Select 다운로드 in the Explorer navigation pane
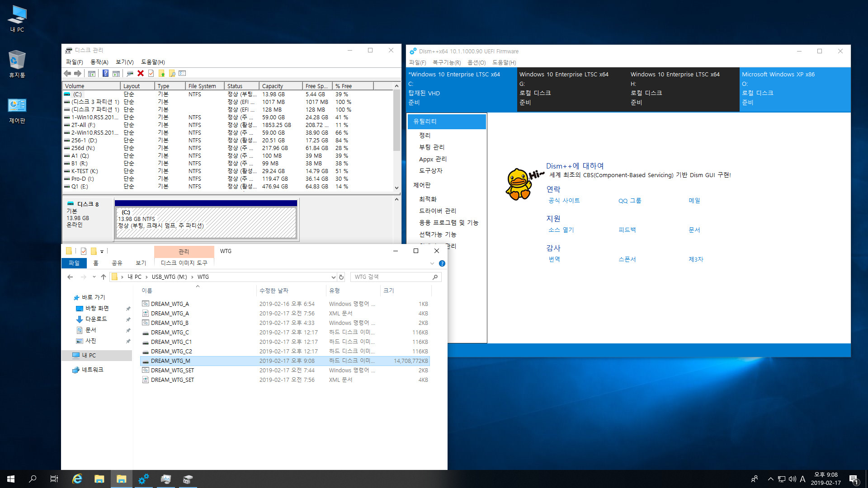868x488 pixels. [96, 319]
